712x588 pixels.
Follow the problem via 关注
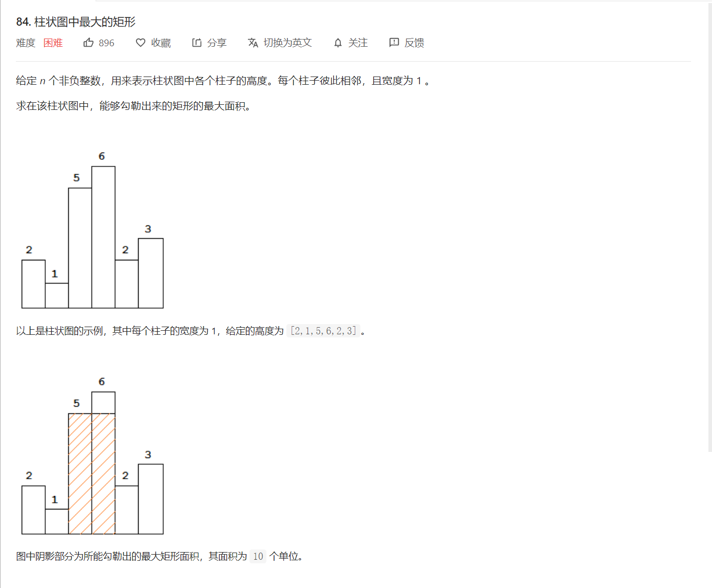358,43
